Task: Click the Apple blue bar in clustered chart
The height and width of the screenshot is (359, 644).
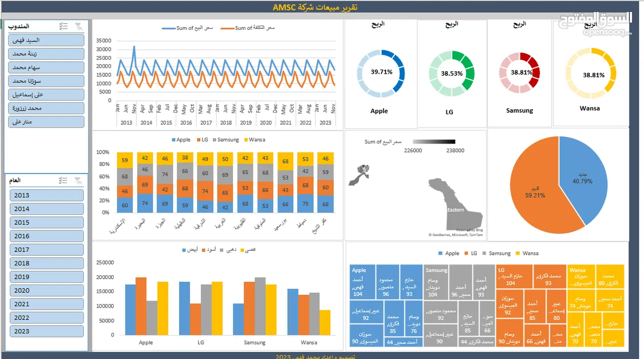Action: (130, 310)
